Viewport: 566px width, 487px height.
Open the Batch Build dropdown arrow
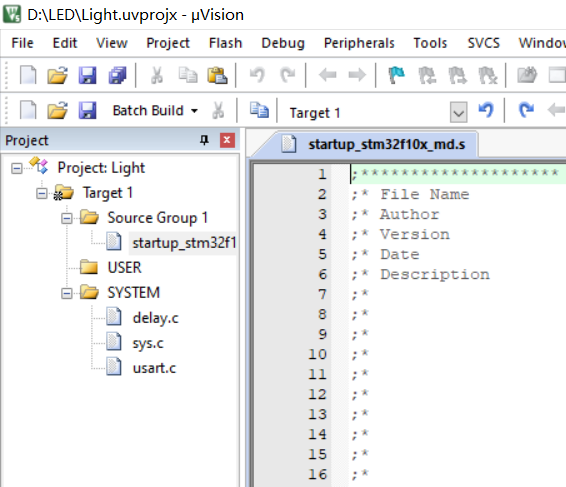[x=194, y=110]
